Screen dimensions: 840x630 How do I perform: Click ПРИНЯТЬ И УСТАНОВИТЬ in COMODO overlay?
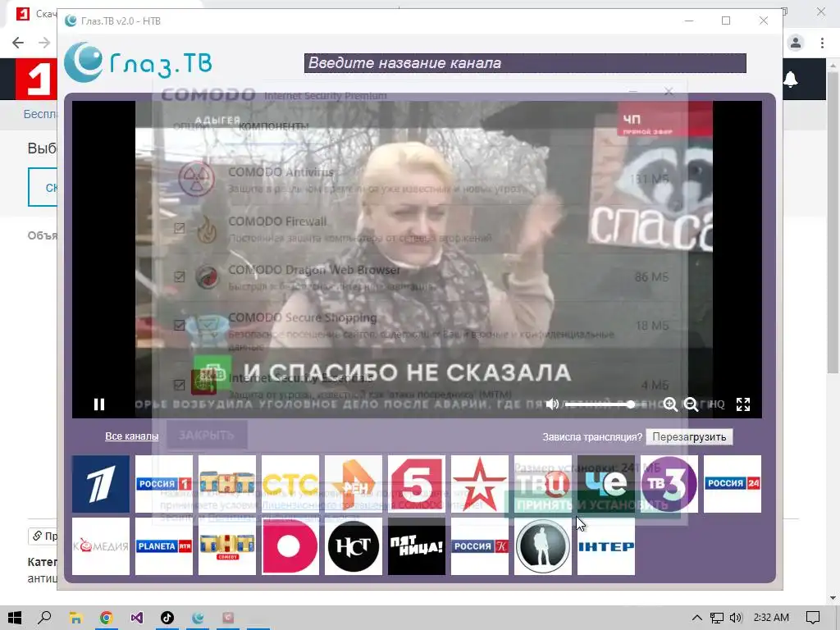[592, 504]
